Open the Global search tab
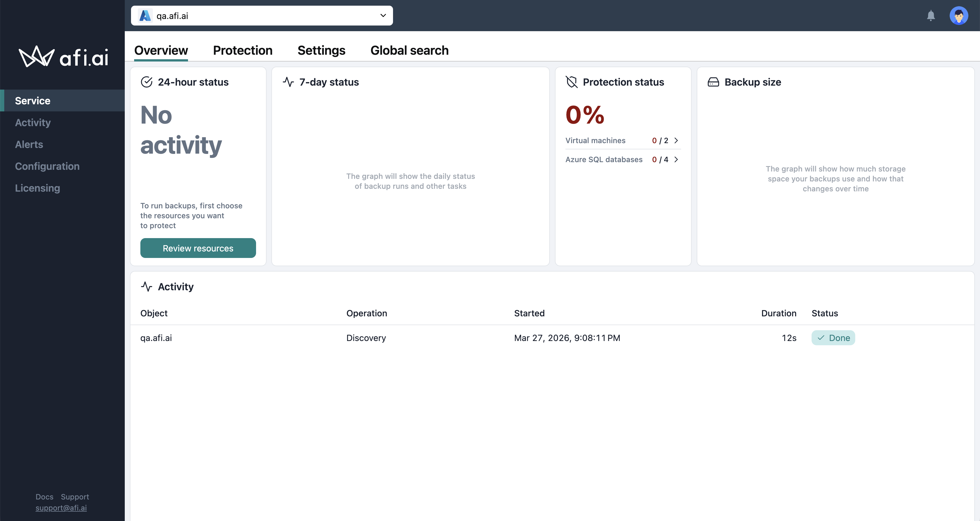The image size is (980, 521). click(409, 50)
